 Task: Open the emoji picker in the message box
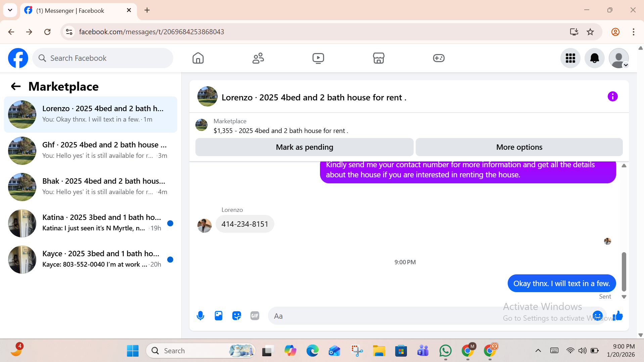tap(598, 316)
